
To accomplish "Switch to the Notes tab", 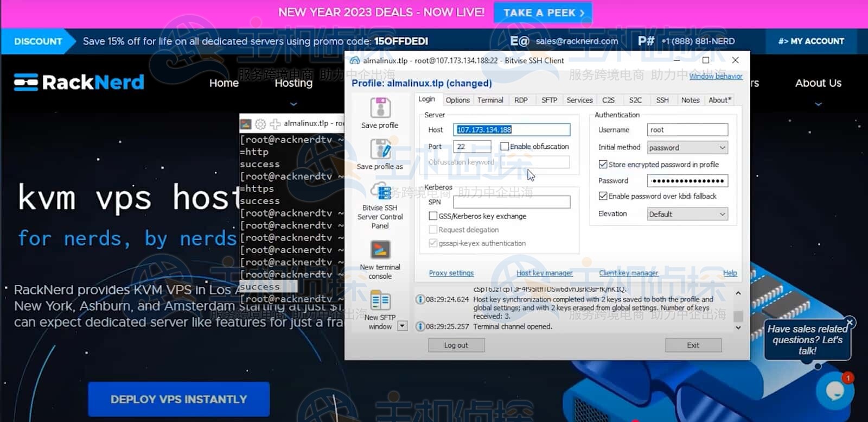I will pos(690,100).
